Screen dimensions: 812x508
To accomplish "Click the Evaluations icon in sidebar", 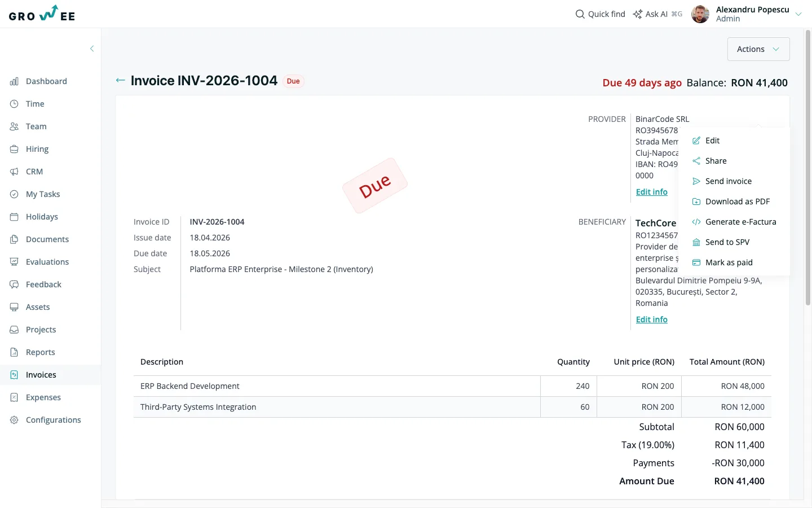I will pyautogui.click(x=14, y=262).
